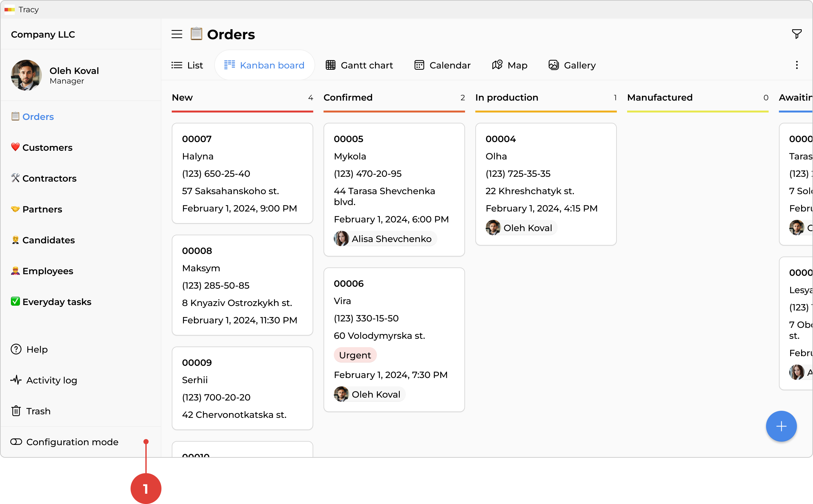Open order card 00007 Halyna
Screen dimensions: 813x504
(242, 173)
